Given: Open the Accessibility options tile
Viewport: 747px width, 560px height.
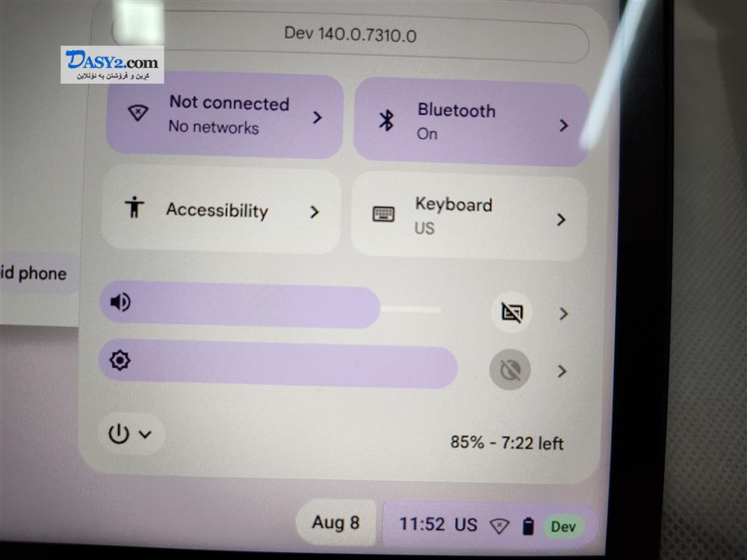Looking at the screenshot, I should (222, 210).
